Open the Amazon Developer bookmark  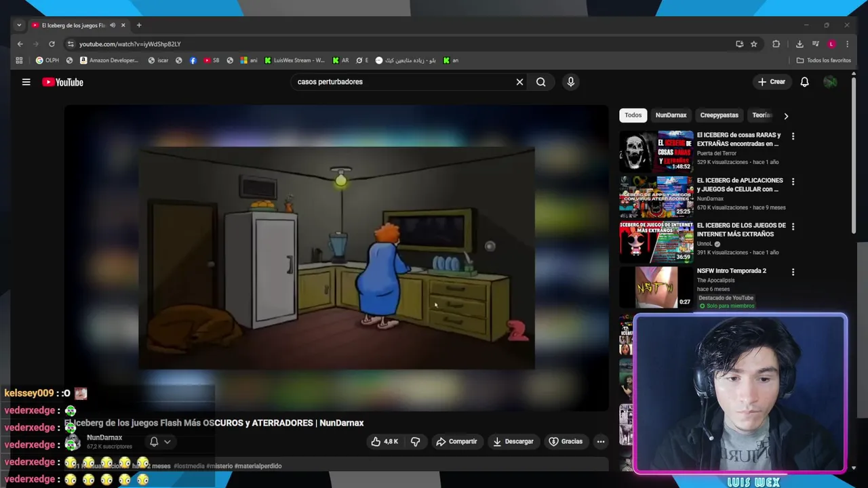coord(109,60)
